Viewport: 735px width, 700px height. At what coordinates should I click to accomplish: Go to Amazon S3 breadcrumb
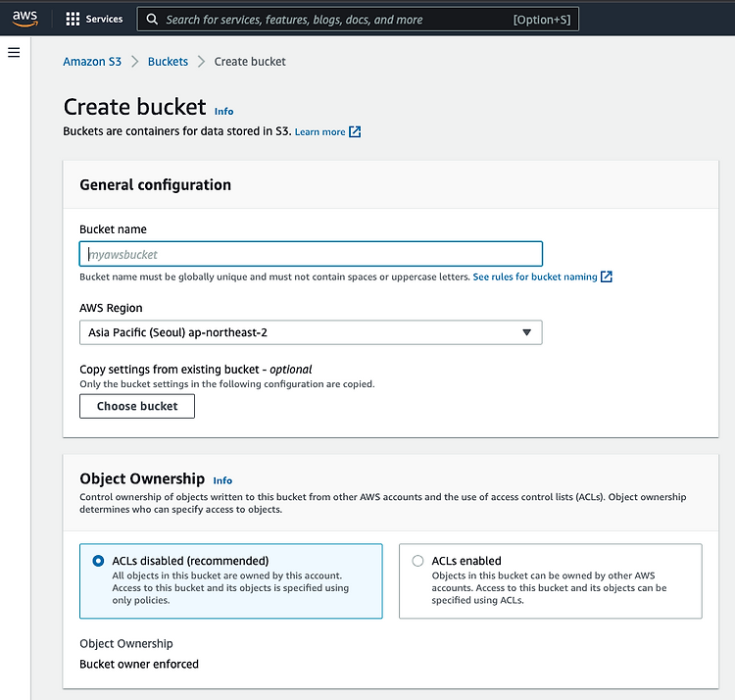[x=92, y=62]
